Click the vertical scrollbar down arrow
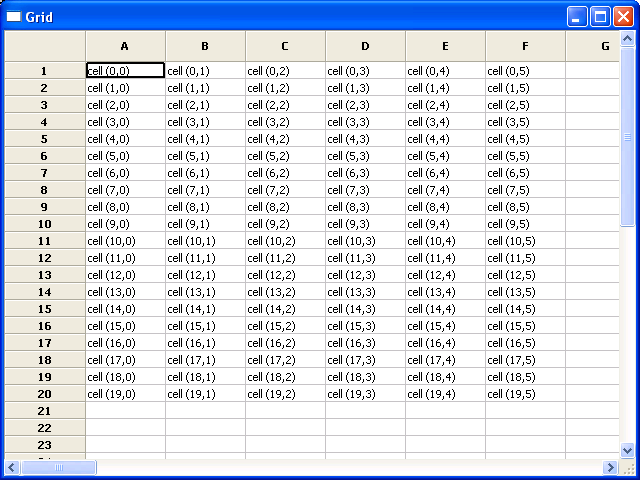The height and width of the screenshot is (480, 640). coord(628,451)
